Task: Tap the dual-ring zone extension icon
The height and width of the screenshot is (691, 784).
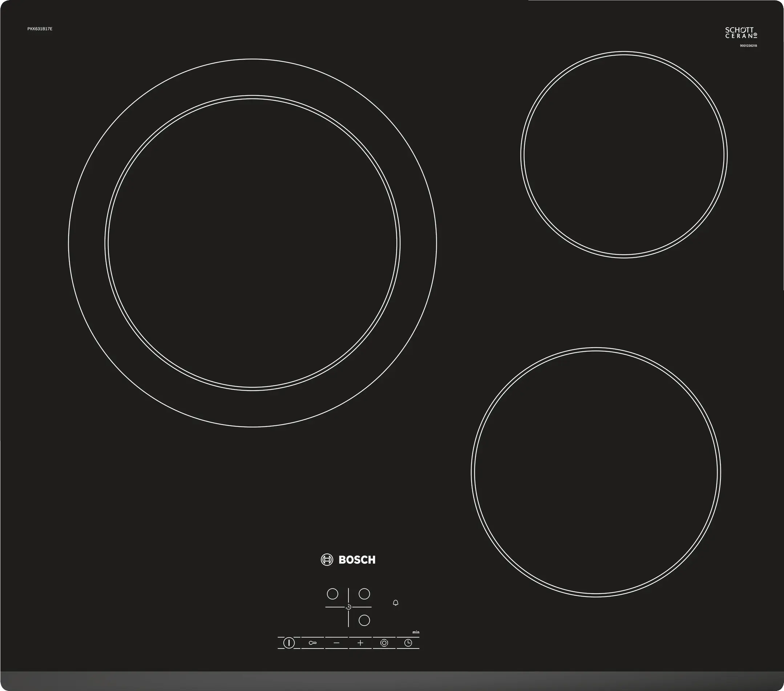Action: click(x=384, y=643)
